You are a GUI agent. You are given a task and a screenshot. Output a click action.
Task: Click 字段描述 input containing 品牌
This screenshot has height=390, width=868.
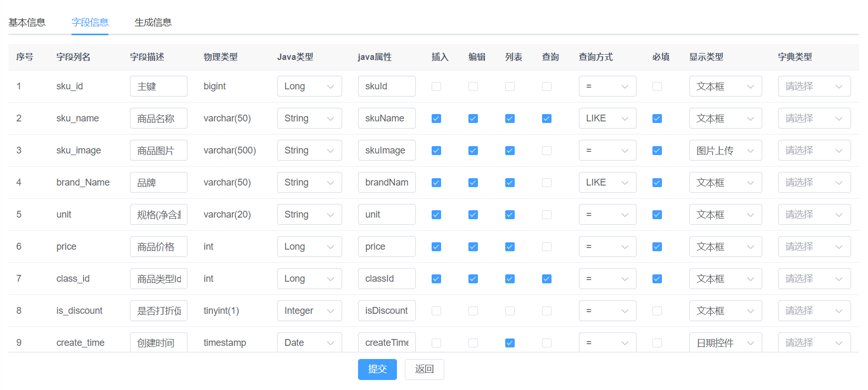coord(158,183)
